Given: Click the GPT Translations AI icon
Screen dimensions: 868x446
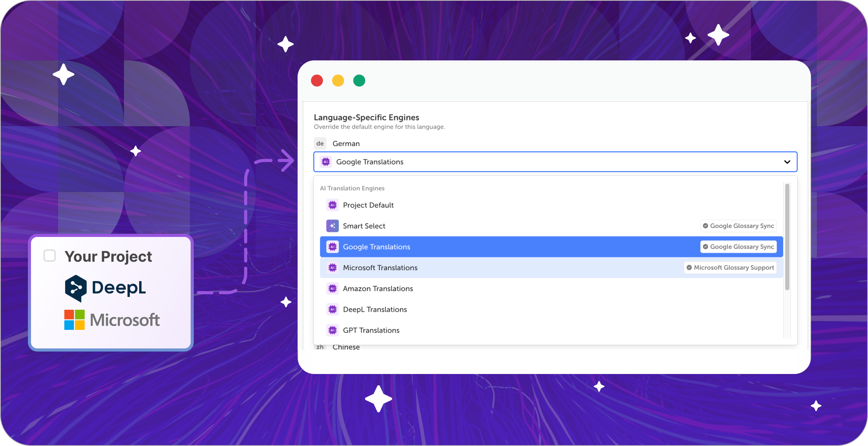Looking at the screenshot, I should tap(332, 331).
